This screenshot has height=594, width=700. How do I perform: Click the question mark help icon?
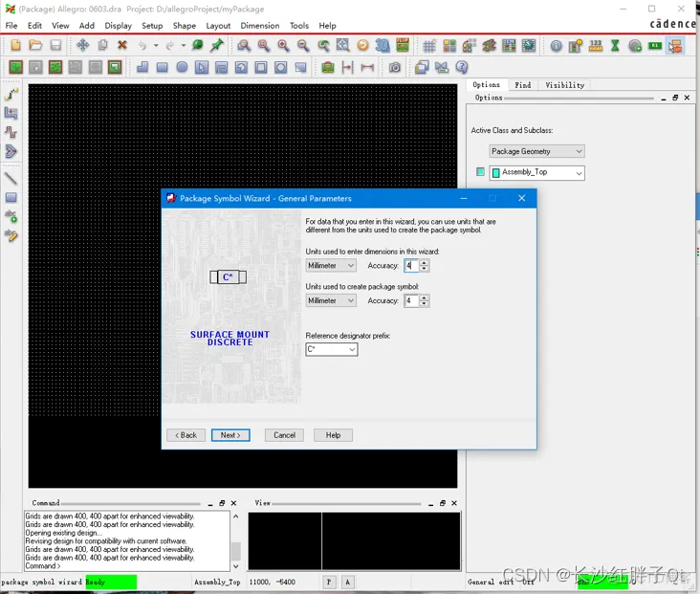[x=462, y=68]
